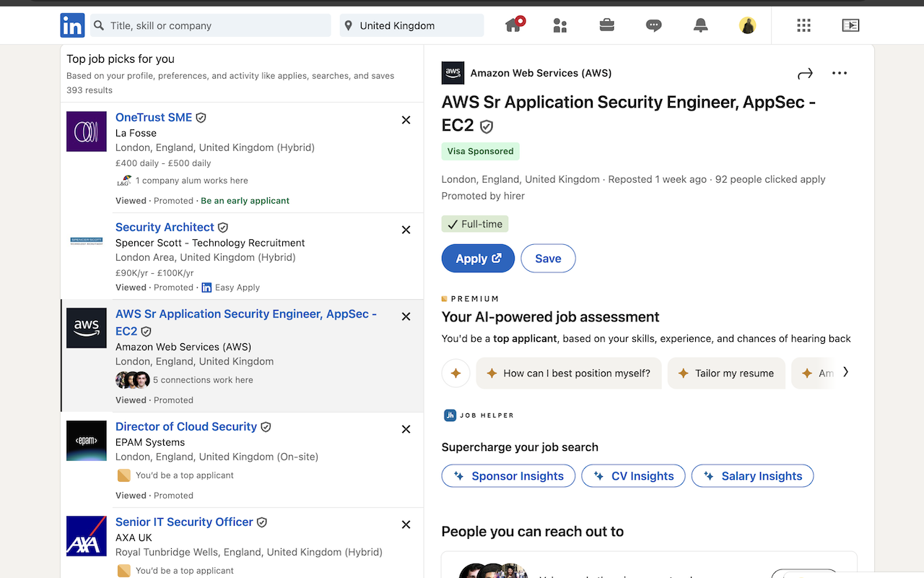Click the AWS logo in job details
This screenshot has height=578, width=924.
(x=453, y=73)
